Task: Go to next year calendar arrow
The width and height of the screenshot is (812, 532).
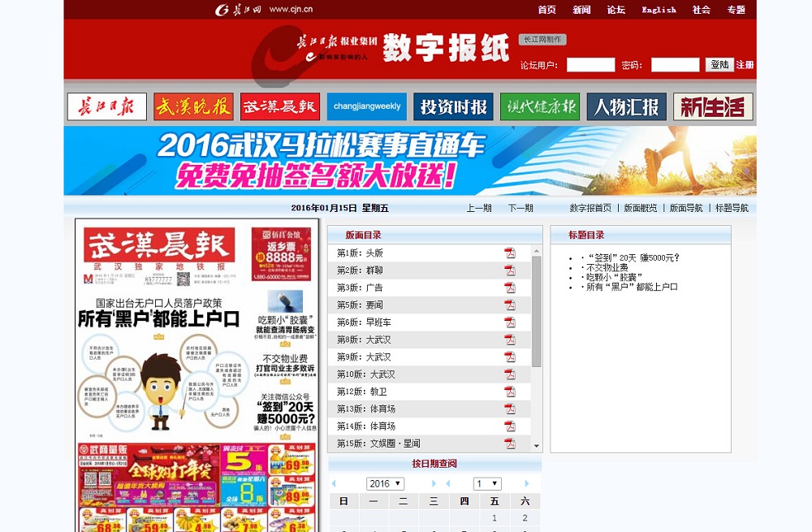Action: tap(434, 483)
